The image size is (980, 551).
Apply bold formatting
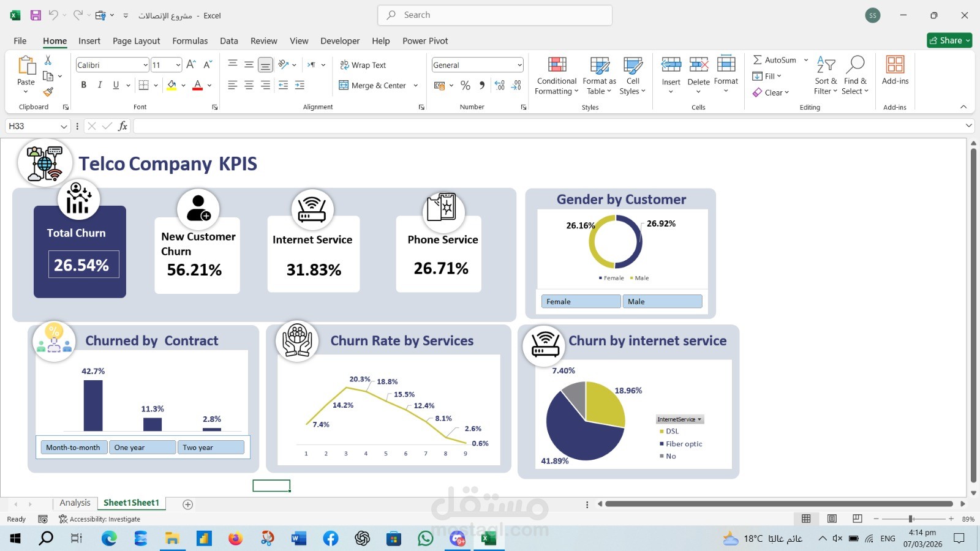[84, 85]
